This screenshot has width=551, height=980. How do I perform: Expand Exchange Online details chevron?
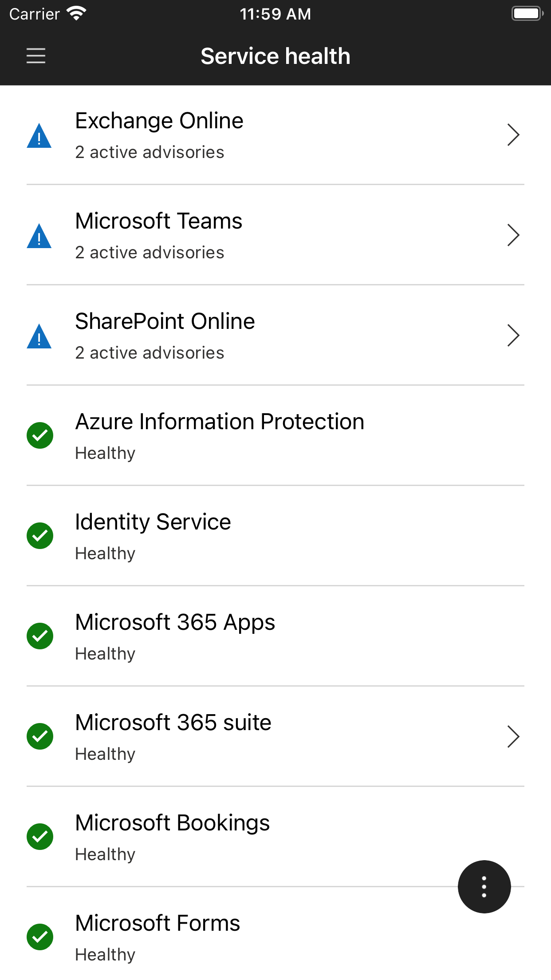(x=513, y=135)
